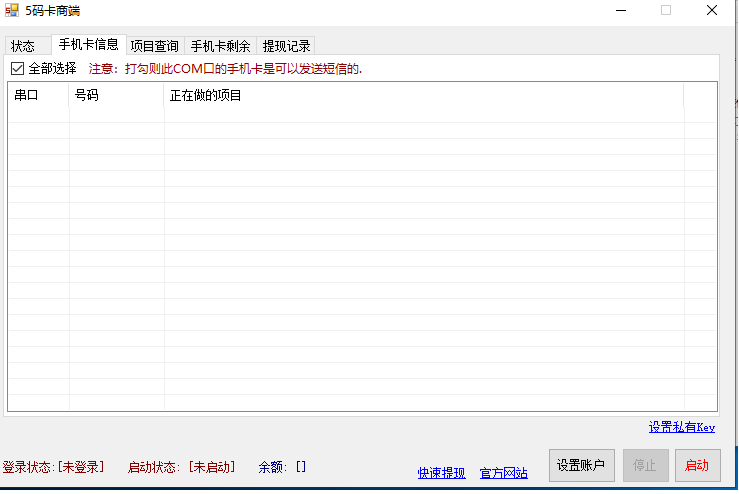
Task: View the 提现记录 tab
Action: point(286,46)
